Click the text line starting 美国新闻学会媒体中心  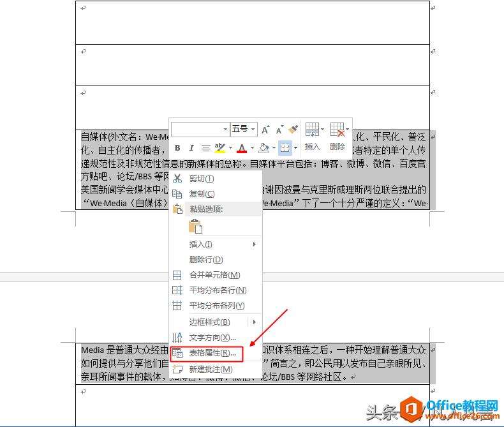pyautogui.click(x=124, y=190)
